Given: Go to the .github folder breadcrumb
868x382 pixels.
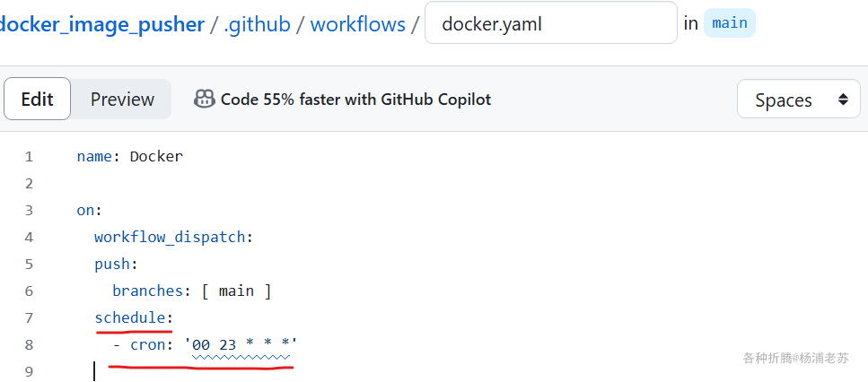Looking at the screenshot, I should pyautogui.click(x=257, y=24).
